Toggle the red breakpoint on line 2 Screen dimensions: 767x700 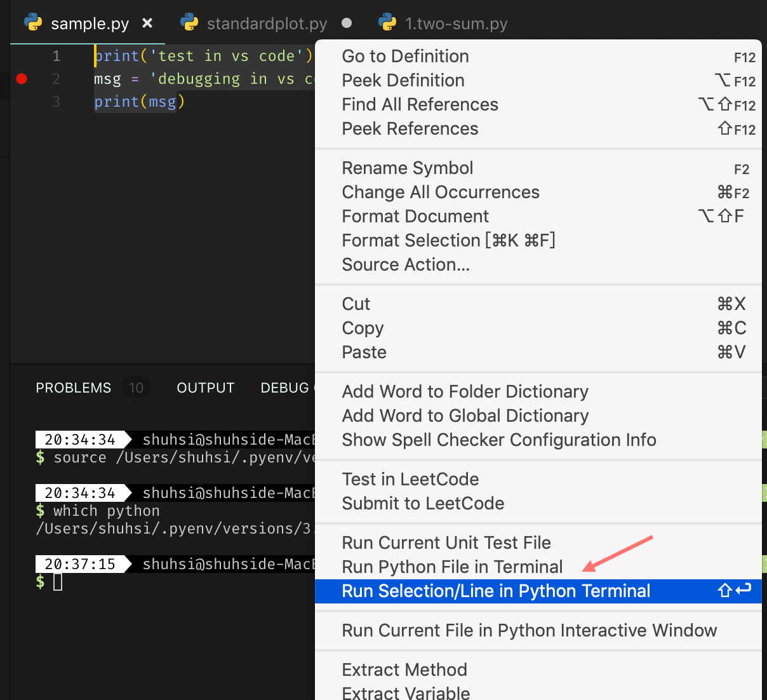click(21, 79)
